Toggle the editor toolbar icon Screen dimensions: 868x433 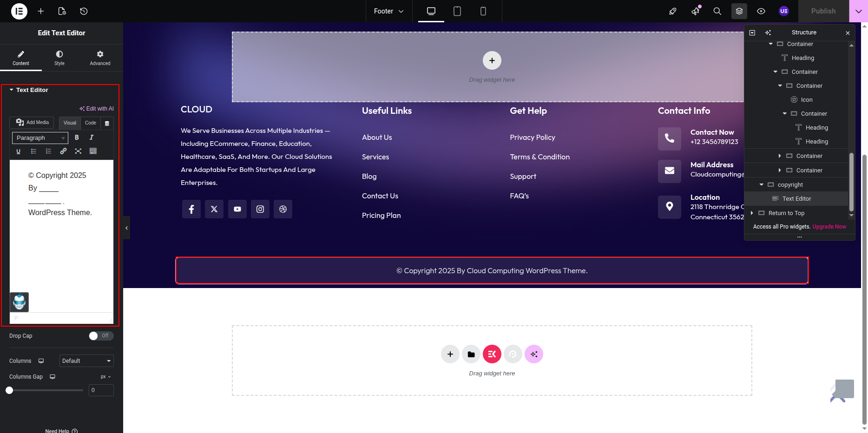[x=93, y=151]
